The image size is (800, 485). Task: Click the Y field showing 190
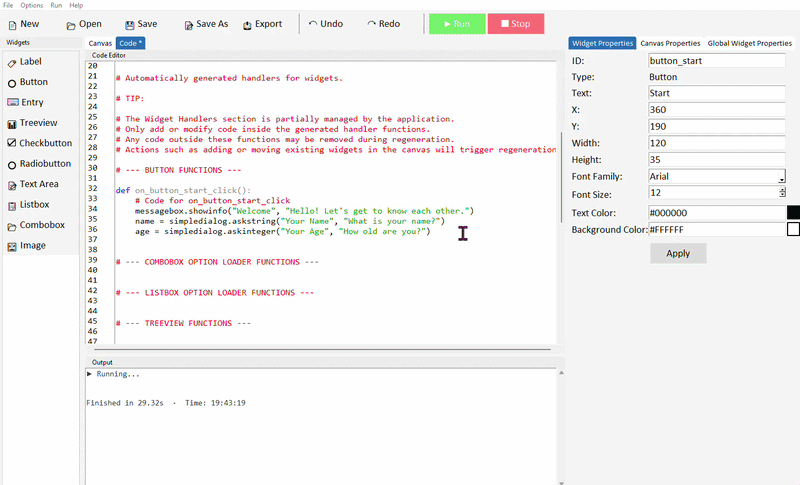tap(716, 126)
